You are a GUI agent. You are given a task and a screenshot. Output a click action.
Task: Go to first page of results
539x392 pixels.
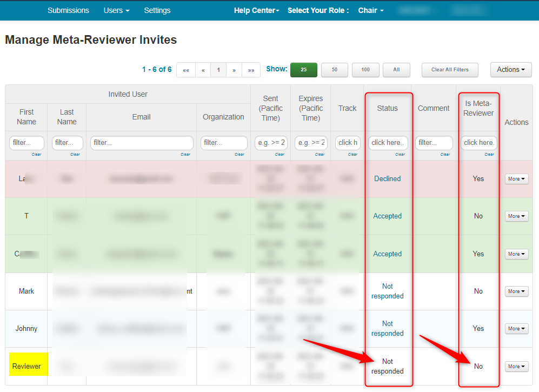186,70
